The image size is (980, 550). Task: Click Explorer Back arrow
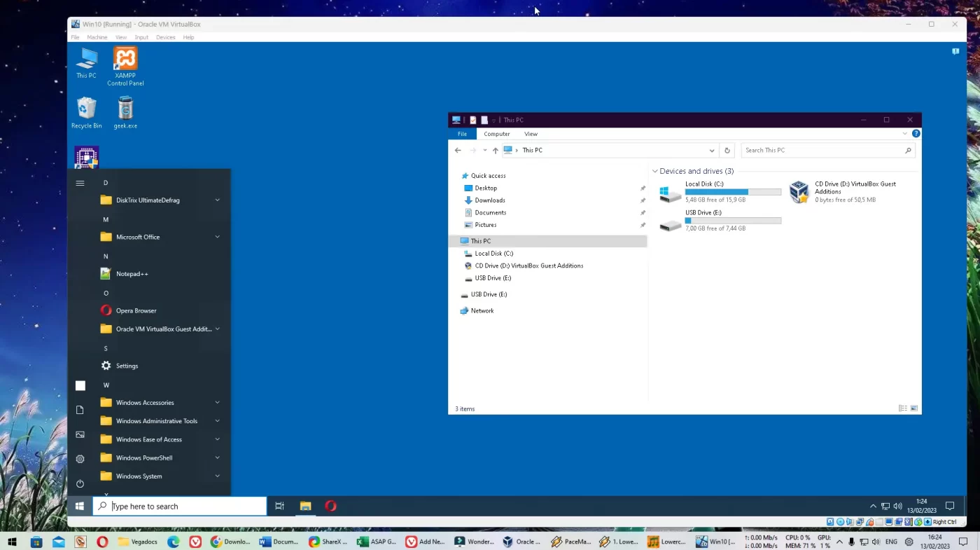point(458,150)
